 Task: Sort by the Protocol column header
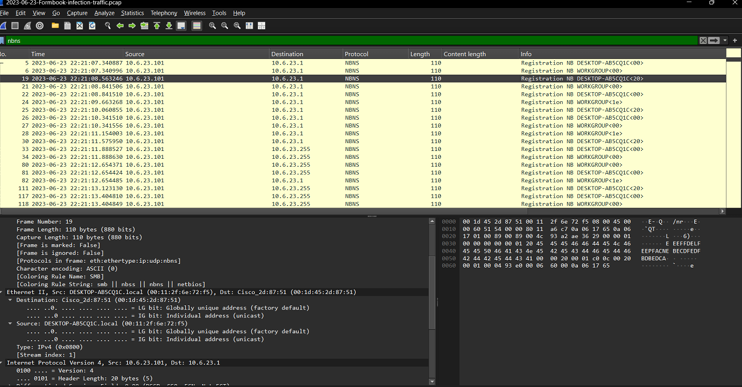tap(375, 54)
